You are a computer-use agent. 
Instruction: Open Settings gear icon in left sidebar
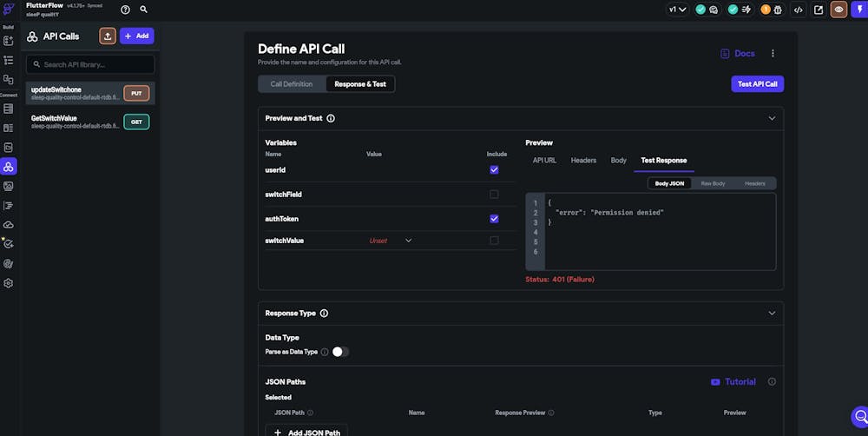(x=9, y=283)
